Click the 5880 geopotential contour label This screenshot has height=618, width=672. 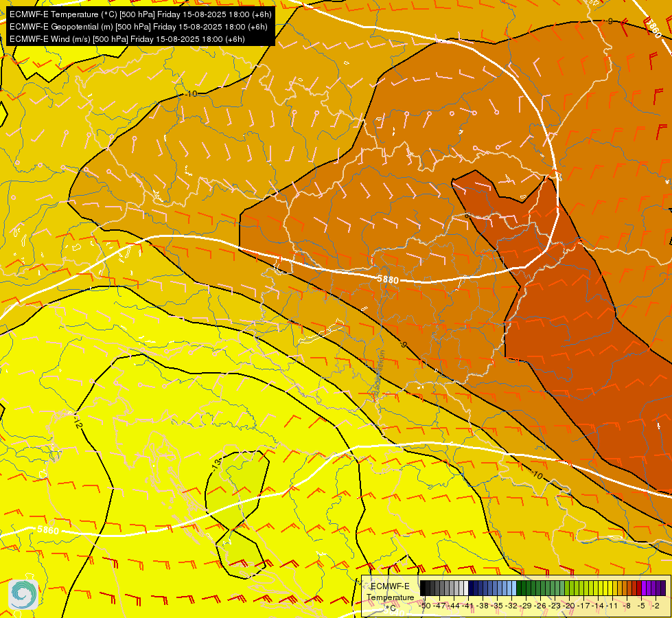pyautogui.click(x=388, y=279)
